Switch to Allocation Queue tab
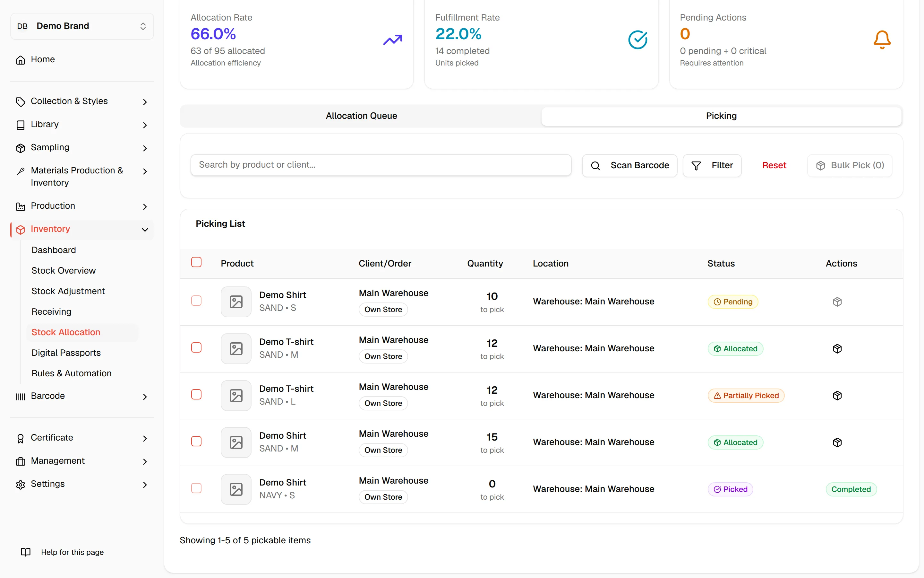Screen dimensions: 924x578 [x=361, y=116]
